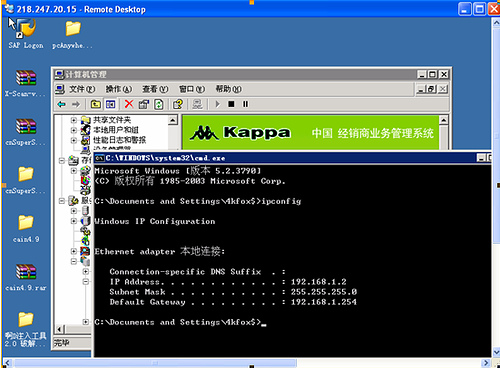This screenshot has width=500, height=368.
Task: Click Back arrow in Computer Management toolbar
Action: (62, 104)
